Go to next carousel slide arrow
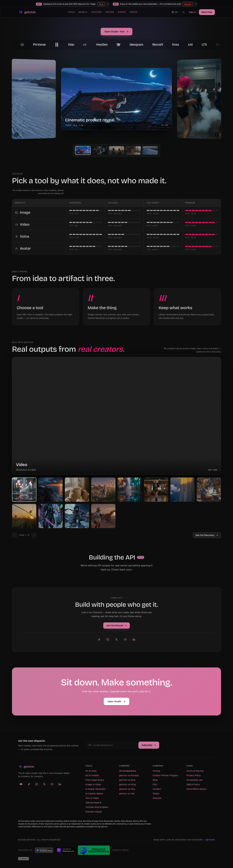This screenshot has height=868, width=233. pyautogui.click(x=216, y=135)
